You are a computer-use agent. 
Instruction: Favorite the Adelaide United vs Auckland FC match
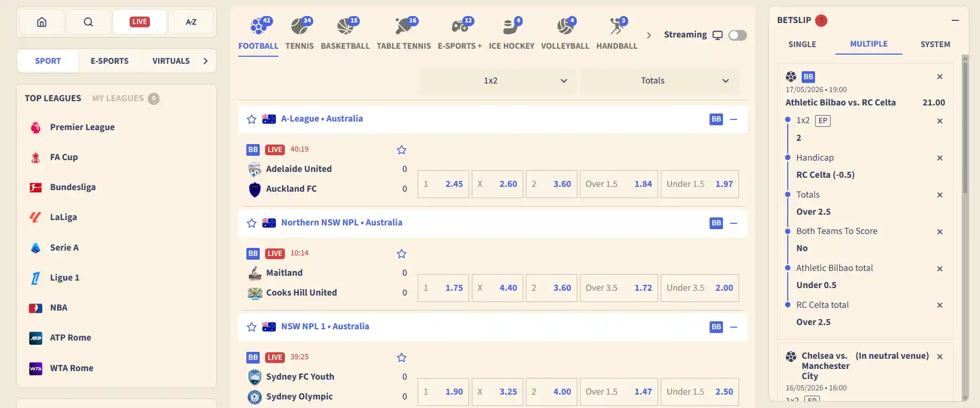coord(402,150)
